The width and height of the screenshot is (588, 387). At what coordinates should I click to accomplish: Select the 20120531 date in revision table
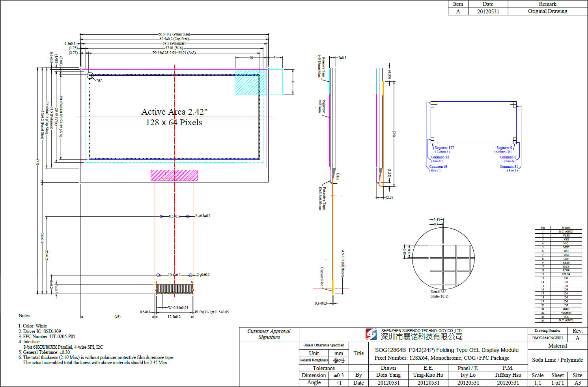[488, 11]
